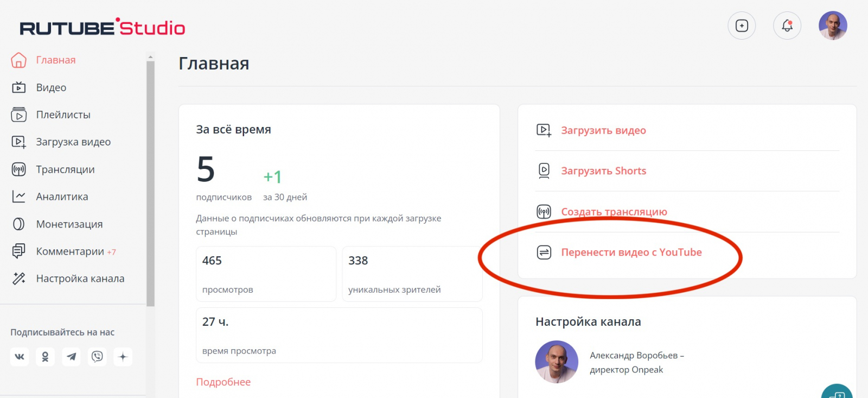Click the Главная page title

pos(214,64)
